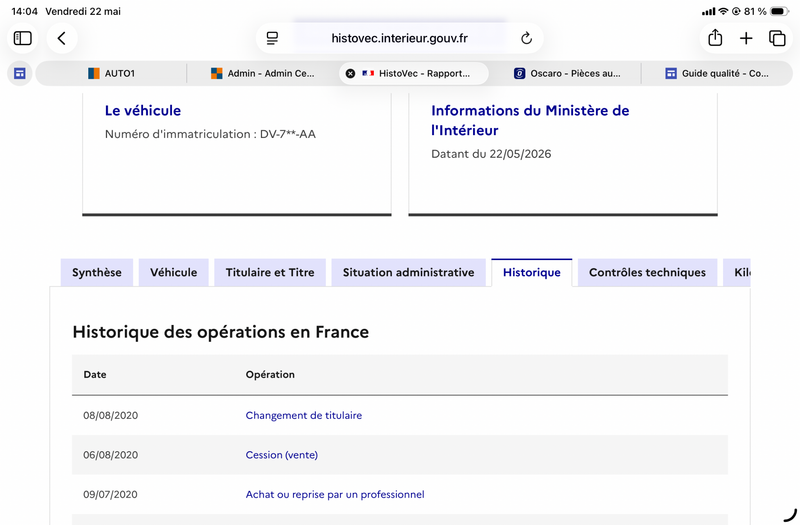Select the Véhicule tab
The width and height of the screenshot is (800, 525).
[173, 272]
